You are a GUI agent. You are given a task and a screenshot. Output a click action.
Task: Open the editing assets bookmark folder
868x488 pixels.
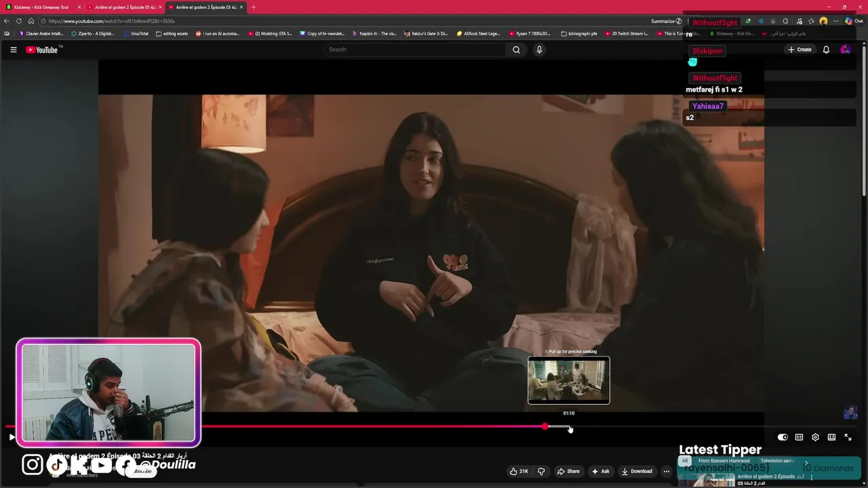(x=172, y=33)
